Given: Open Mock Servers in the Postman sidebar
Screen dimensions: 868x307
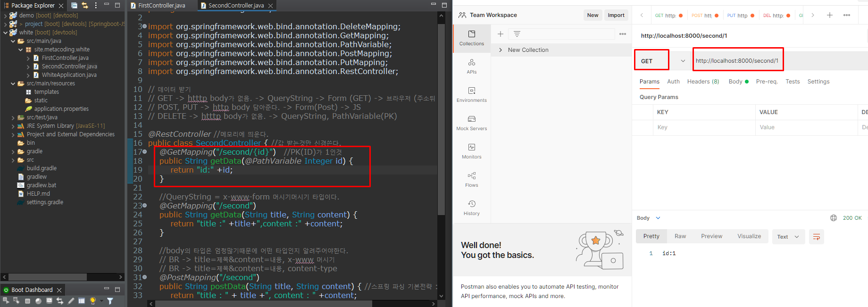Looking at the screenshot, I should coord(472,123).
